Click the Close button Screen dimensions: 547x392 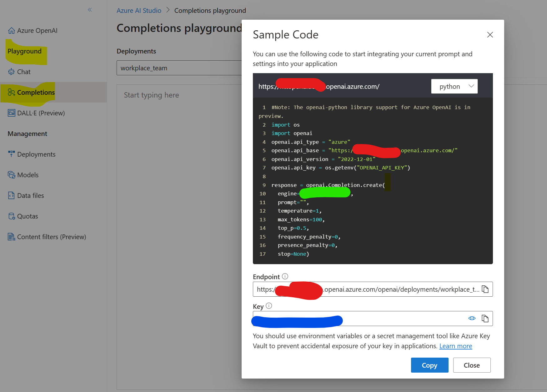pyautogui.click(x=472, y=365)
